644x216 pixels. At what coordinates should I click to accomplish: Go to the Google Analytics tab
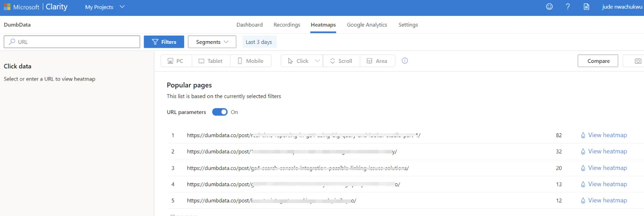click(x=367, y=25)
